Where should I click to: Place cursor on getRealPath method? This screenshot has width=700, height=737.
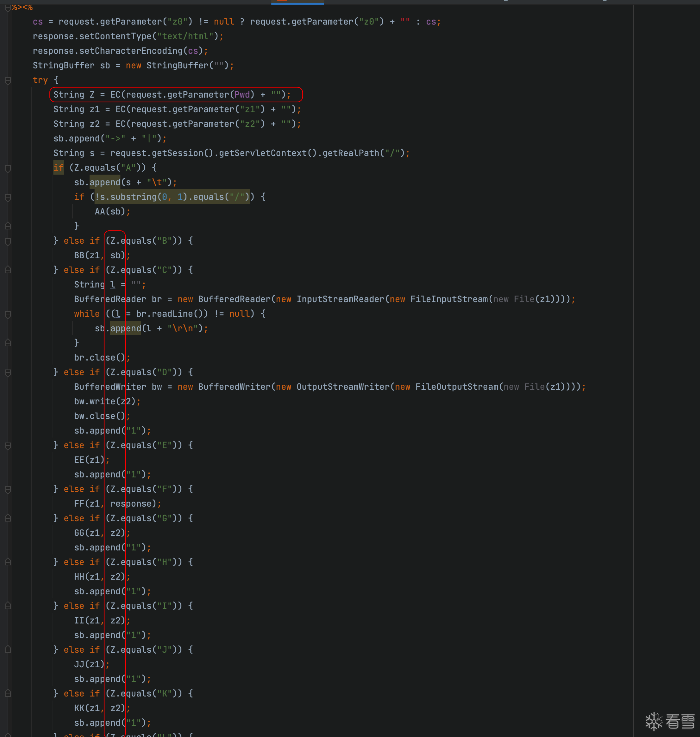coord(351,153)
